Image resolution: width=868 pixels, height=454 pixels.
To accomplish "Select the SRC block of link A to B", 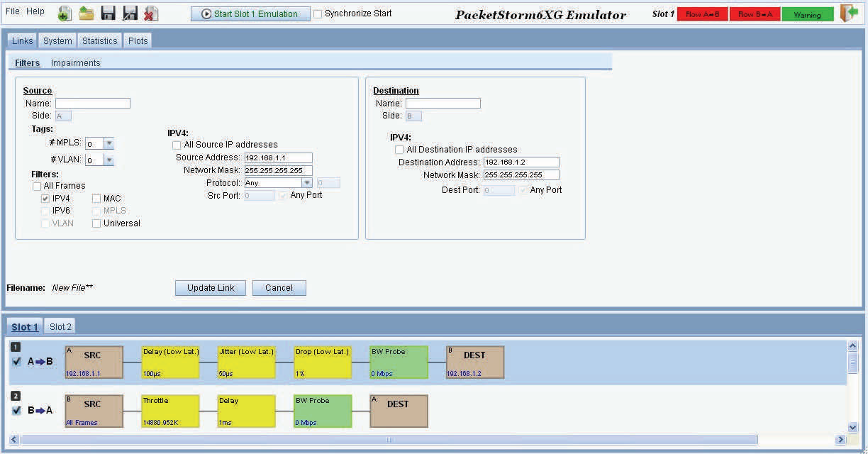I will [x=94, y=362].
